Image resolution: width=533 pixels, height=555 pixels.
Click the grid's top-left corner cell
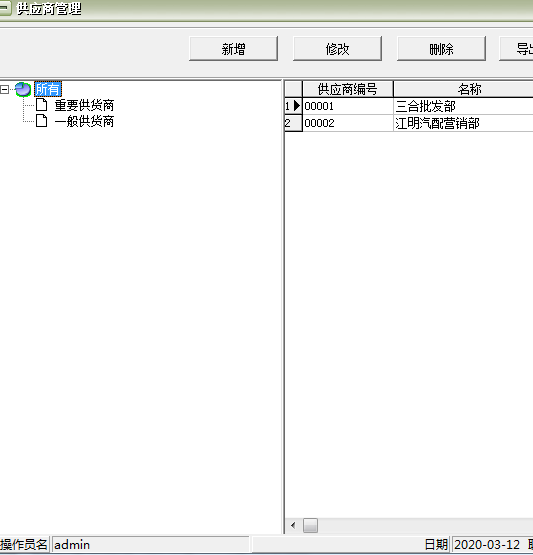tap(293, 89)
